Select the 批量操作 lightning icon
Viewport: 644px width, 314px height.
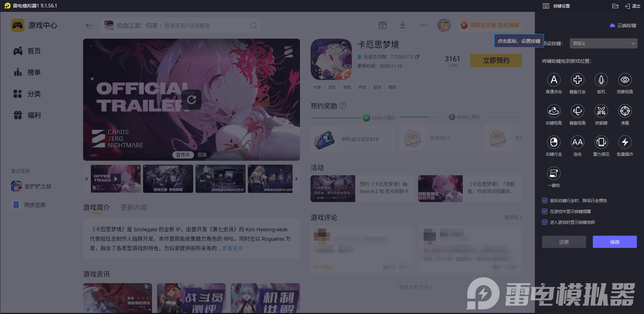[x=625, y=142]
